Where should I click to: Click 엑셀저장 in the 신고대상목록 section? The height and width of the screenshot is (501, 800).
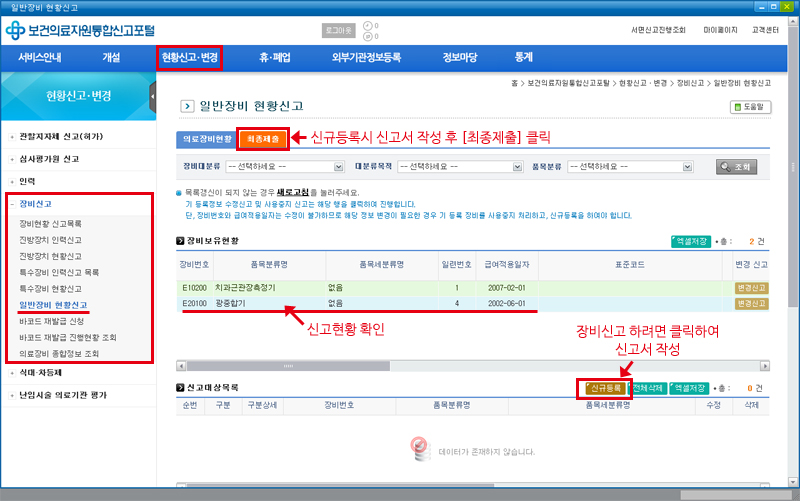690,388
